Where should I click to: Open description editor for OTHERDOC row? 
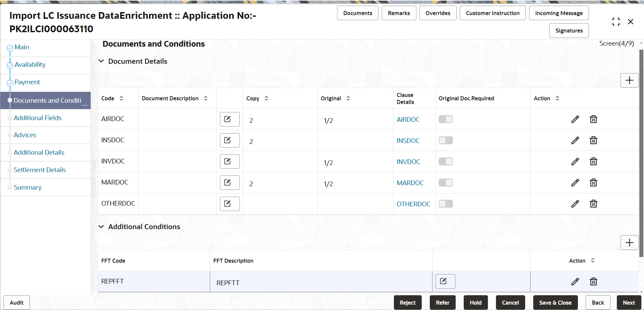coord(230,204)
